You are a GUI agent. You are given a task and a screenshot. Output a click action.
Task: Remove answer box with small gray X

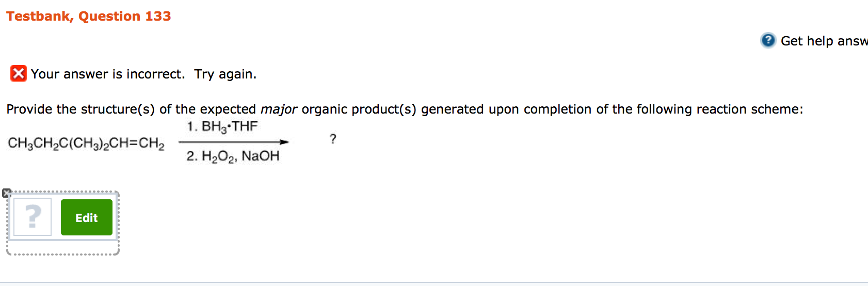click(6, 193)
